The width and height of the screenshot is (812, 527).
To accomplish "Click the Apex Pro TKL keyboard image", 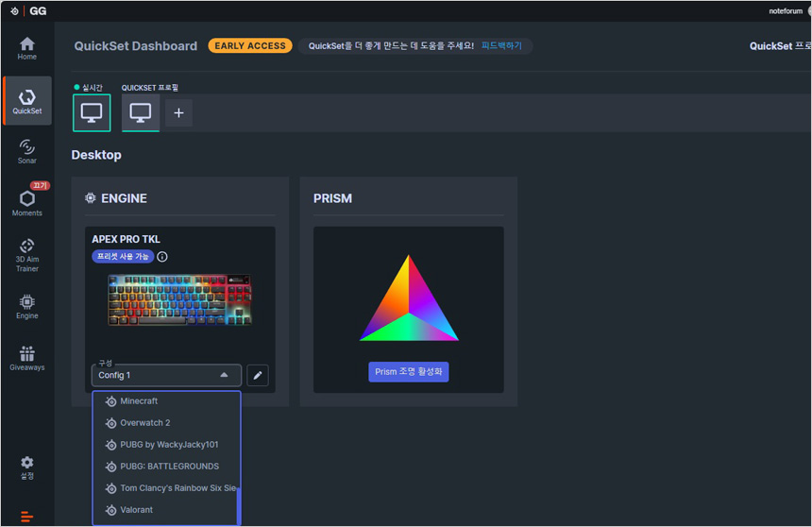I will tap(179, 300).
